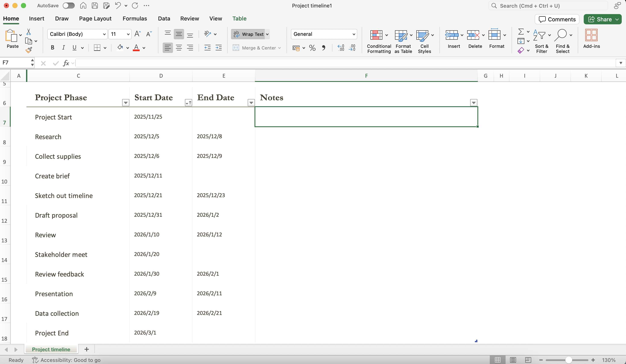626x364 pixels.
Task: Toggle Italic formatting
Action: point(63,48)
